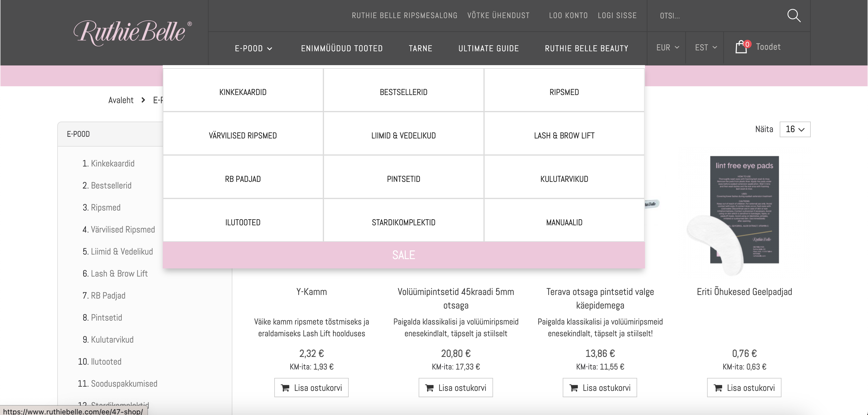Open Sooduspakkumised in sidebar list
The width and height of the screenshot is (868, 415).
click(124, 384)
